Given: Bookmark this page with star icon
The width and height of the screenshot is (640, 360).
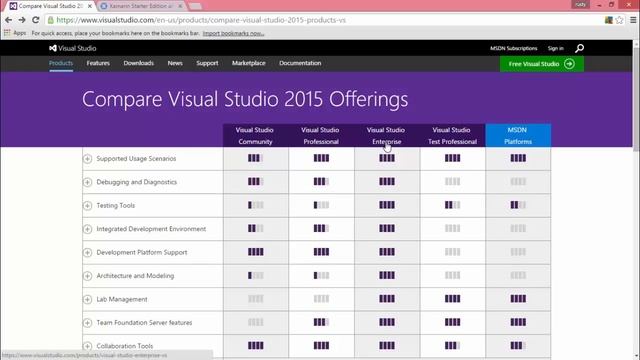Looking at the screenshot, I should tap(619, 20).
